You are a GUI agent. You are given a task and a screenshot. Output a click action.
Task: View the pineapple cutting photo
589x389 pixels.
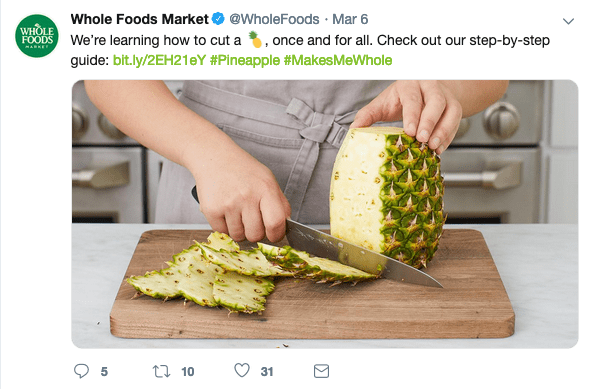[325, 214]
